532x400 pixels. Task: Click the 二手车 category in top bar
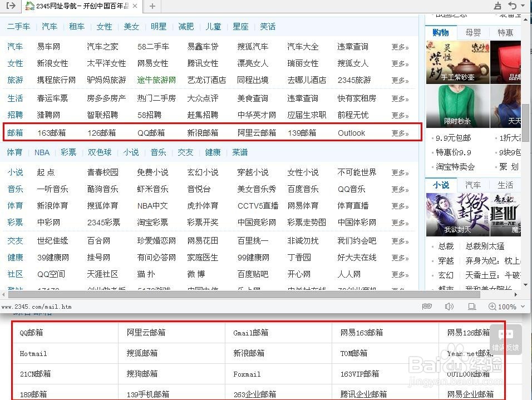point(19,27)
